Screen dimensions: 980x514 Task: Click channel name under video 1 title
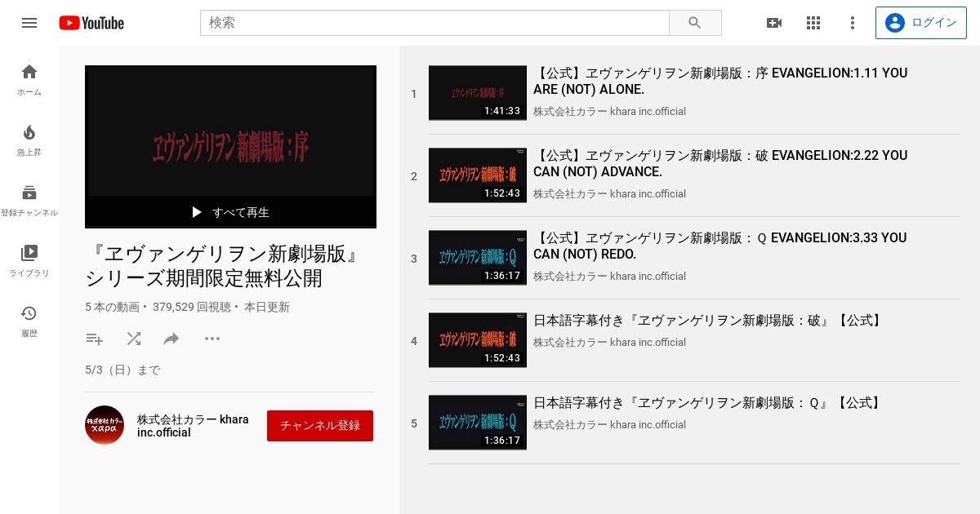coord(609,111)
